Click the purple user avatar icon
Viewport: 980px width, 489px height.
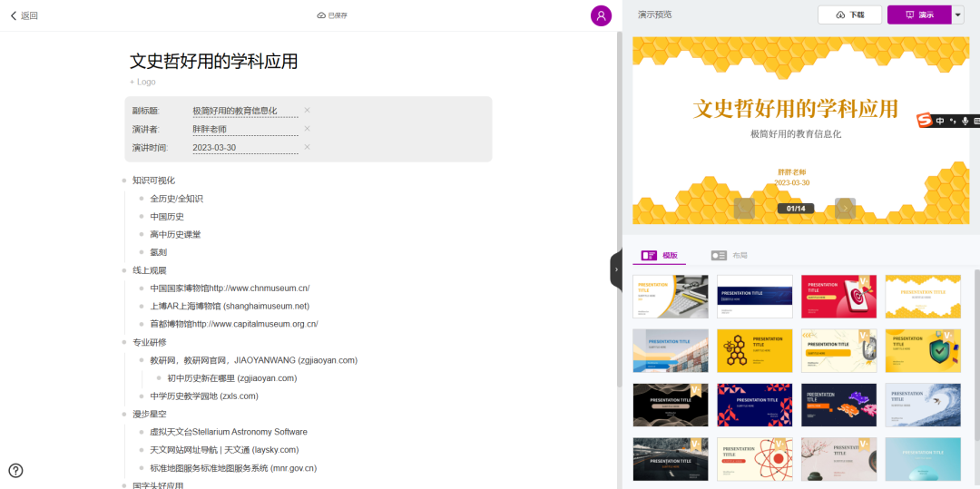coord(601,15)
